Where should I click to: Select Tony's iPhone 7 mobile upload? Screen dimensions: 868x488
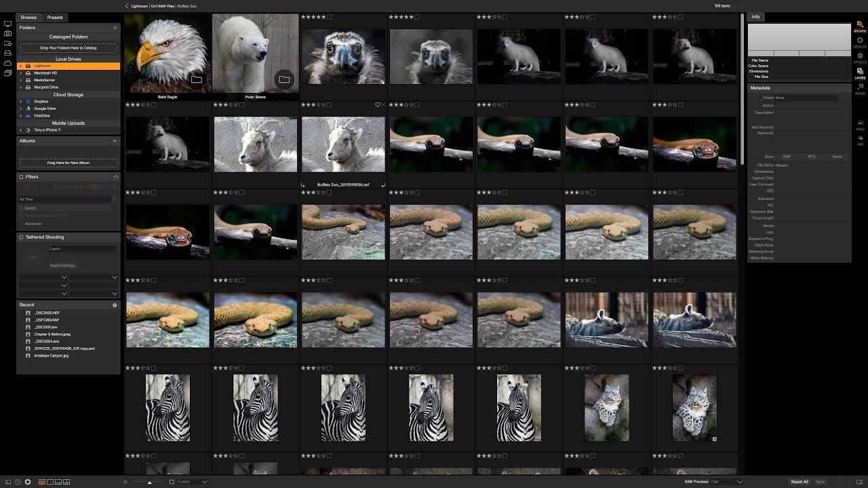pos(47,129)
